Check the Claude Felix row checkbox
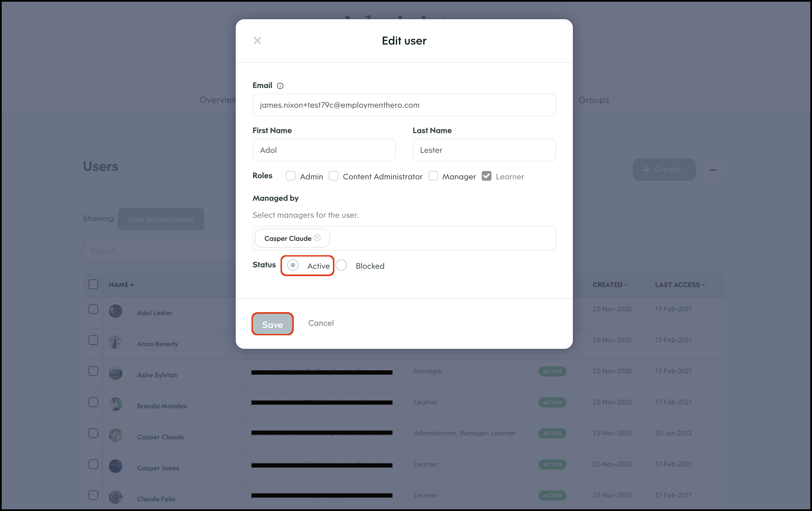Image resolution: width=812 pixels, height=511 pixels. [93, 495]
